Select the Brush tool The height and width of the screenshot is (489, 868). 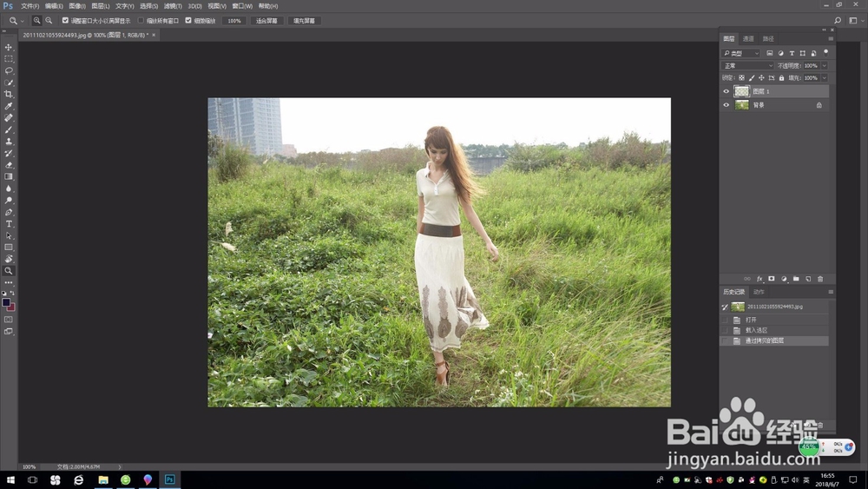point(9,129)
